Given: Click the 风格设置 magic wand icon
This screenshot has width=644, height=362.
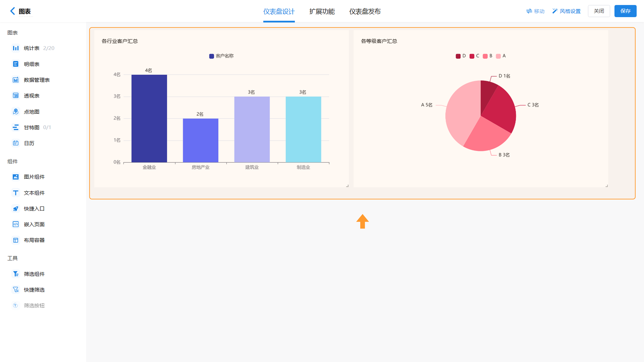Looking at the screenshot, I should 555,11.
